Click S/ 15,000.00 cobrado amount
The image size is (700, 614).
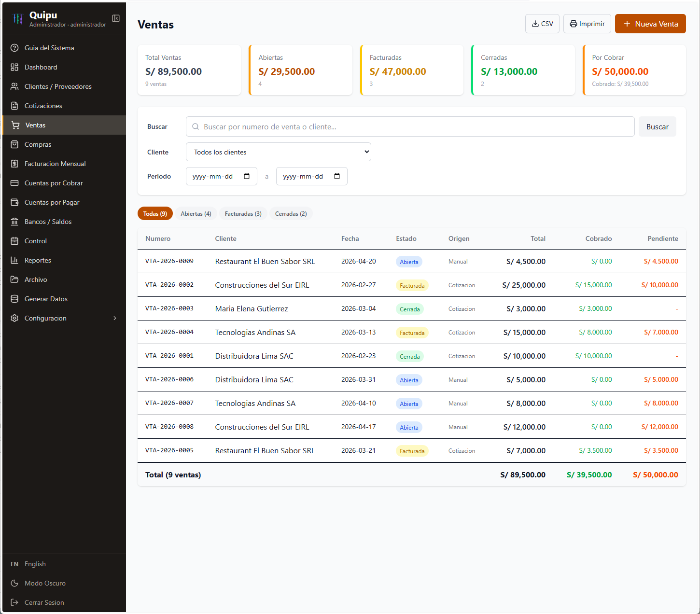(594, 285)
